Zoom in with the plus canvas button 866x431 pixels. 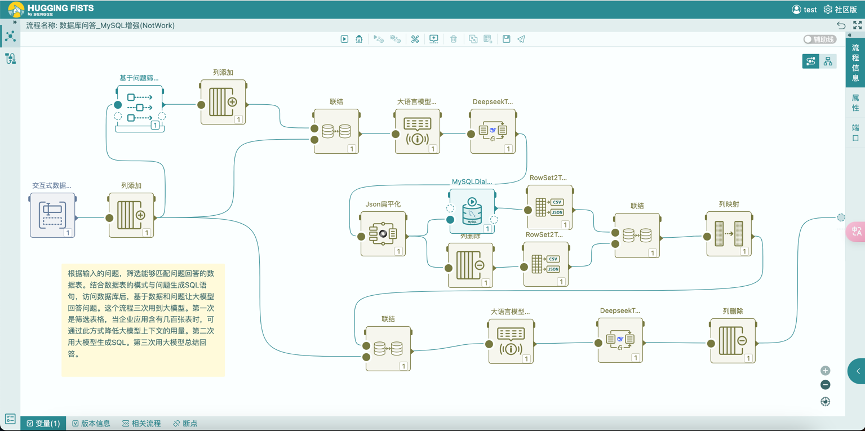point(825,371)
